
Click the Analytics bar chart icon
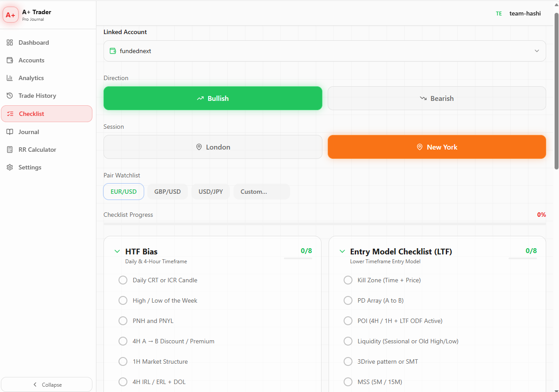click(x=10, y=78)
